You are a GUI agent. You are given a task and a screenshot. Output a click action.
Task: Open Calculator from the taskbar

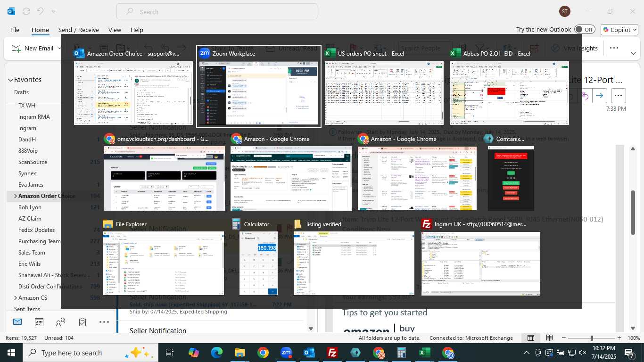(402, 353)
